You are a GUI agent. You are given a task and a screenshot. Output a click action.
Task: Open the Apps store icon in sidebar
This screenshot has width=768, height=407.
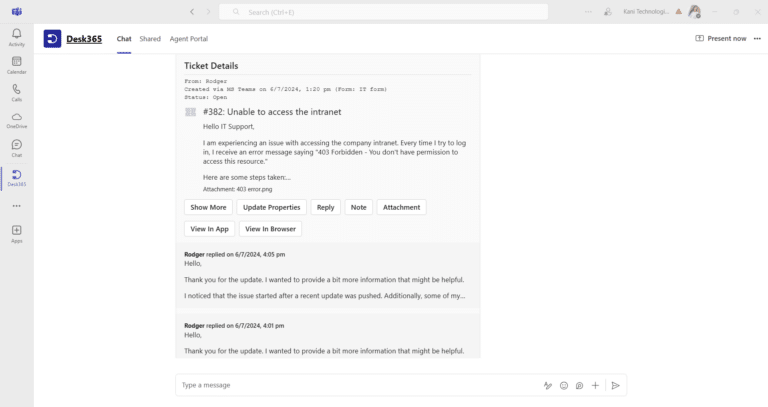17,231
